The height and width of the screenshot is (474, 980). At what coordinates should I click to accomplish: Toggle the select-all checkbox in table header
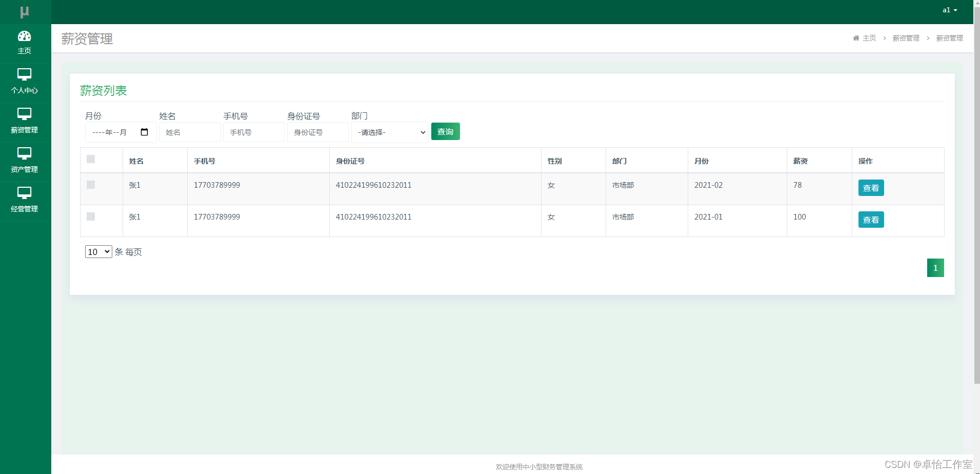coord(91,159)
